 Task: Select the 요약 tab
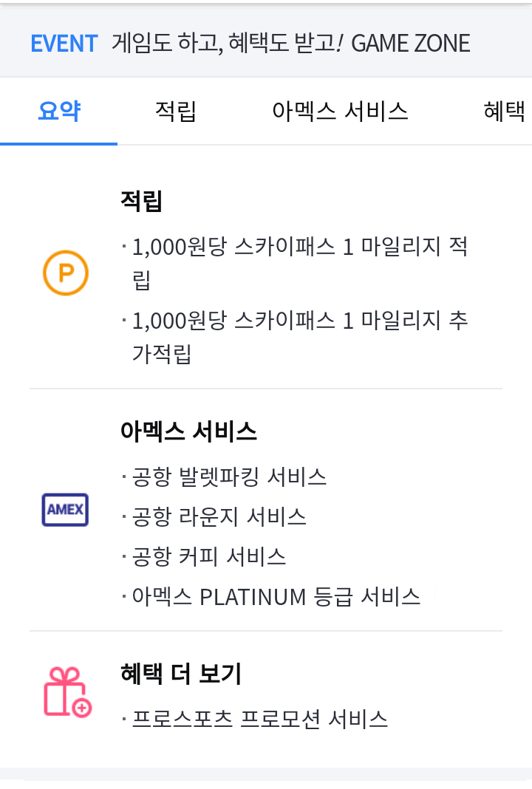click(x=59, y=111)
